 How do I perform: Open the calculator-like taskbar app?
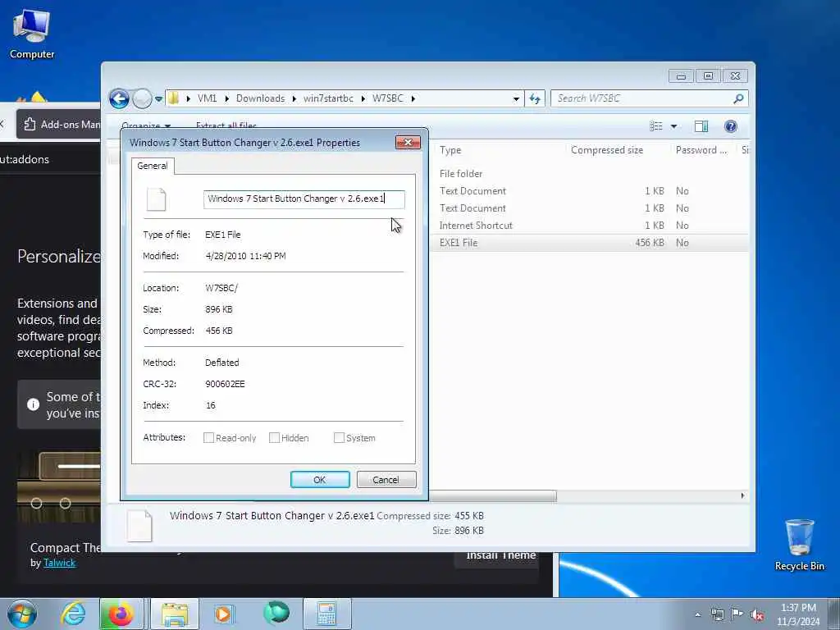pos(326,614)
